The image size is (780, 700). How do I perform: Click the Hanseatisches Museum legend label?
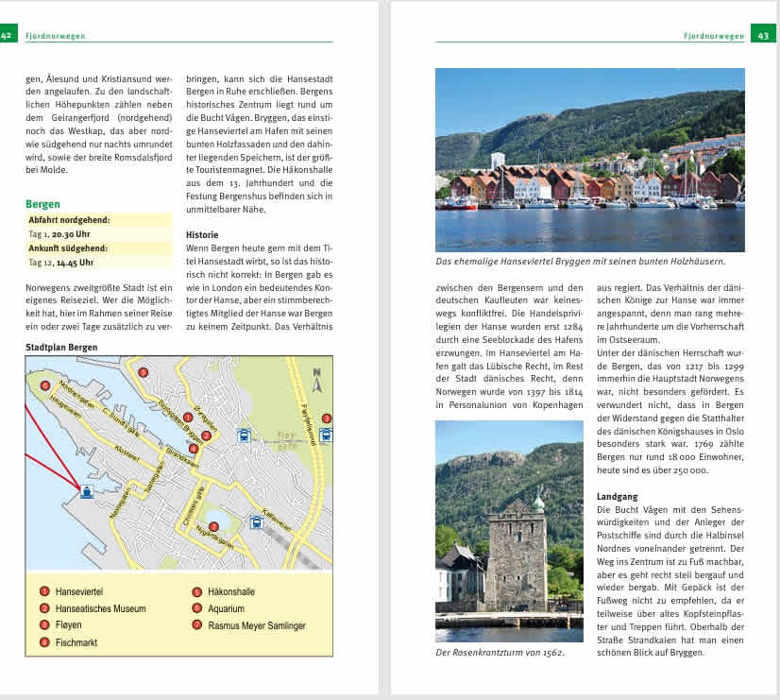point(100,608)
